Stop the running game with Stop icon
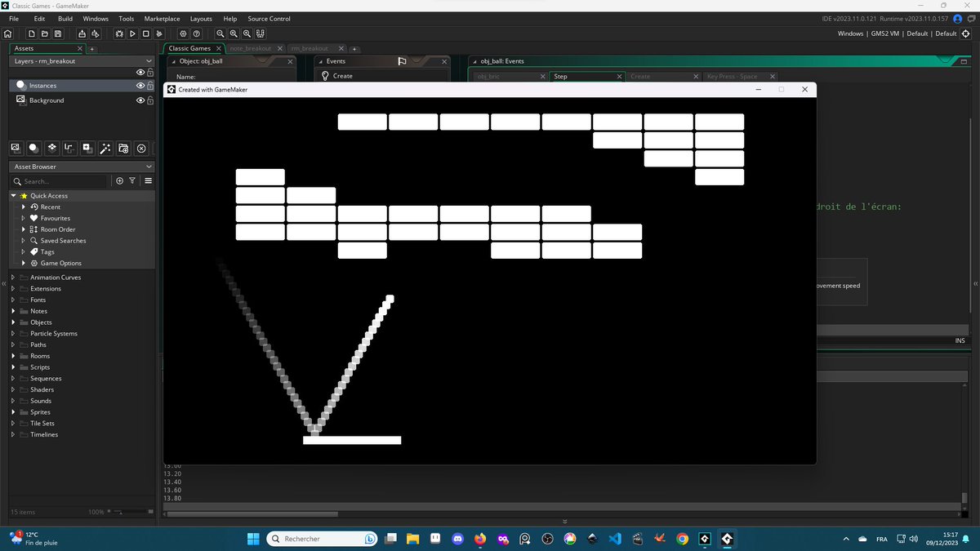 click(x=146, y=33)
